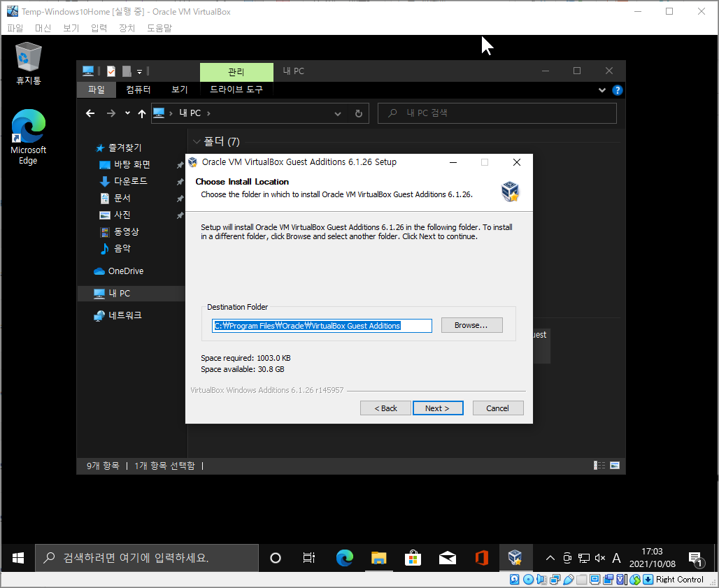Select the Microsoft Edge desktop shortcut
This screenshot has width=719, height=588.
click(x=29, y=136)
